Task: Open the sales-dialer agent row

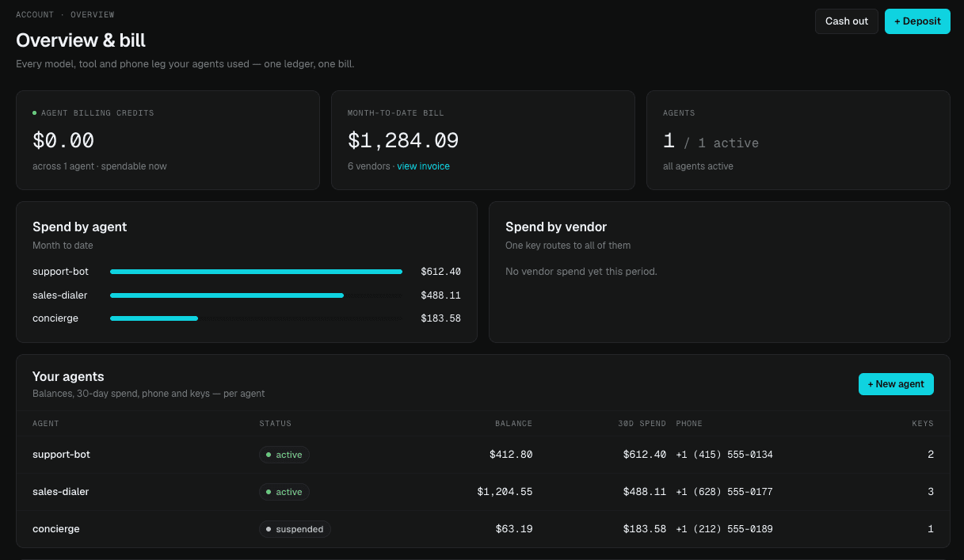Action: point(483,492)
